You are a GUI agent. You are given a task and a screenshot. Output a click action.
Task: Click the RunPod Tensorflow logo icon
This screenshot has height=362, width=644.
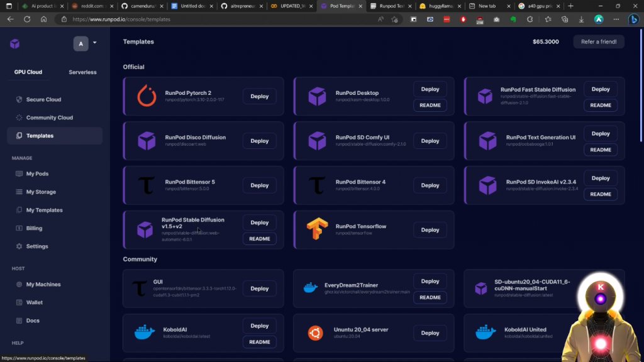pyautogui.click(x=317, y=229)
